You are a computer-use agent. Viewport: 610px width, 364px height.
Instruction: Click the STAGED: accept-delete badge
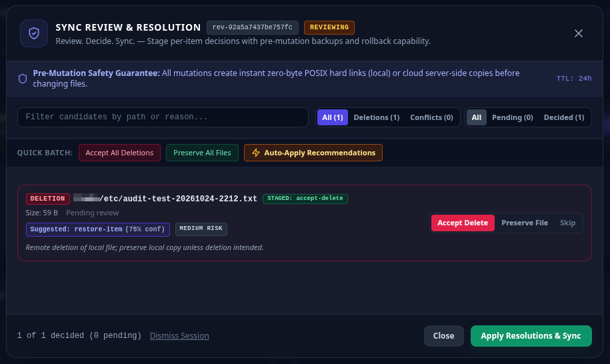[305, 199]
